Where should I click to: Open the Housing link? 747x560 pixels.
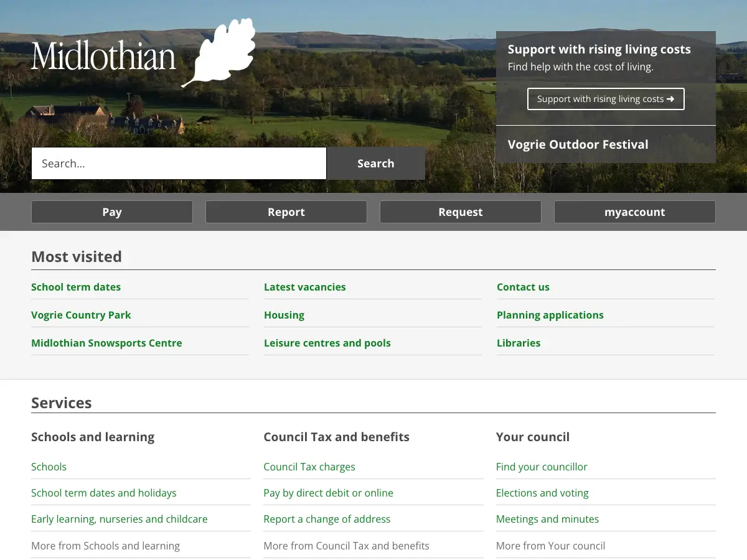pyautogui.click(x=284, y=315)
